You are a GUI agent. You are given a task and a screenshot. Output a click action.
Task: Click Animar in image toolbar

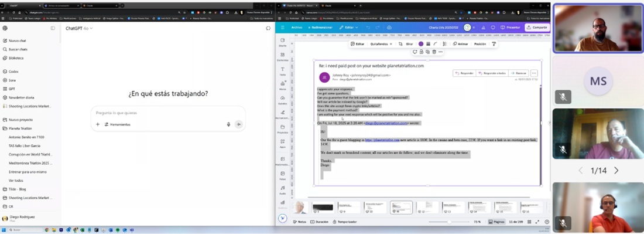point(460,44)
